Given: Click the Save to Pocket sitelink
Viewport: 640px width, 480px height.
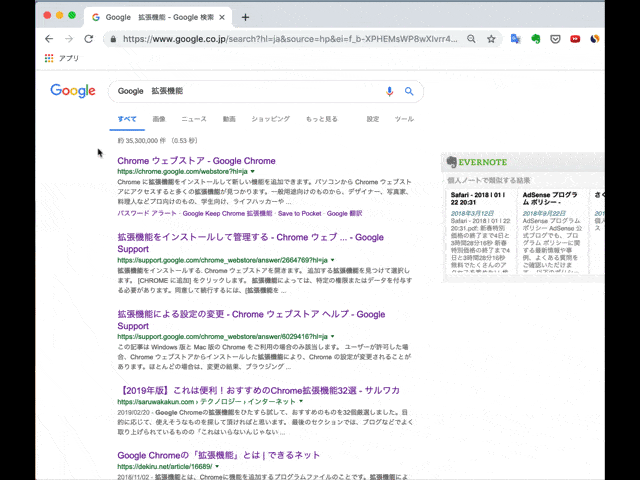Looking at the screenshot, I should pyautogui.click(x=300, y=213).
